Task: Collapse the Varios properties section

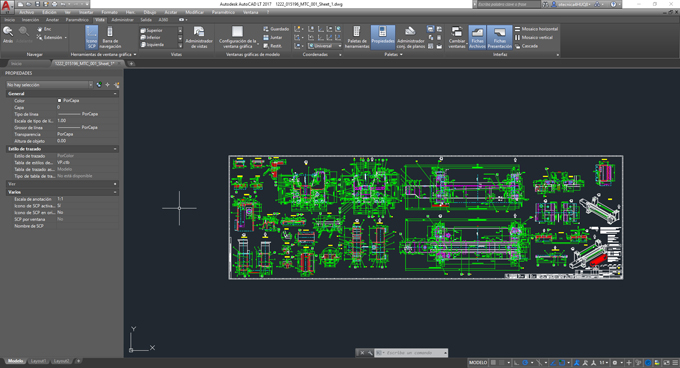Action: click(x=115, y=192)
